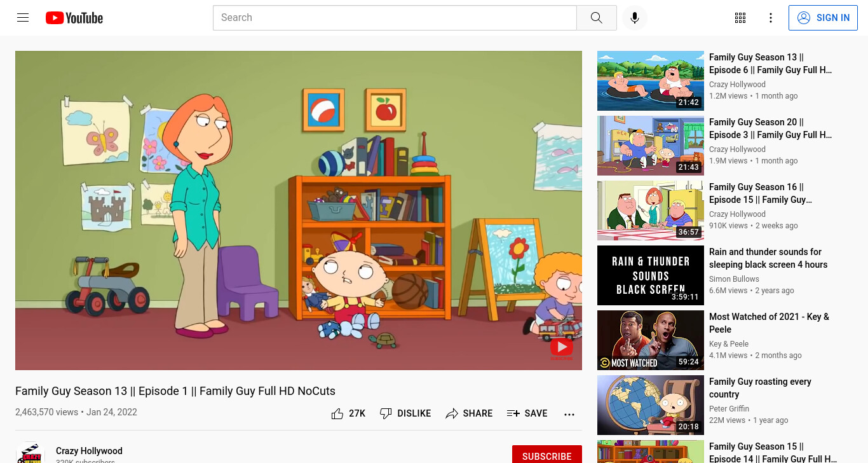
Task: Open Family Guy Season 15 Episode 14 title
Action: pos(773,452)
